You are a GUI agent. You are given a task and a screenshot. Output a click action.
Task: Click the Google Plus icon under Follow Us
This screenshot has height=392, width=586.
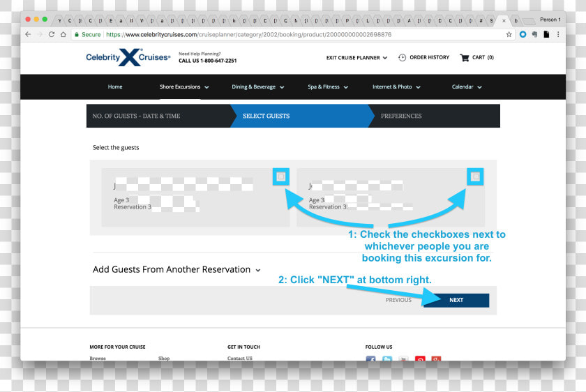click(x=436, y=359)
